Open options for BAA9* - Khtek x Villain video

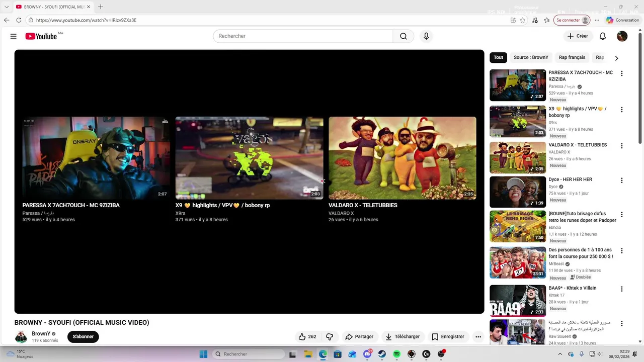622,289
